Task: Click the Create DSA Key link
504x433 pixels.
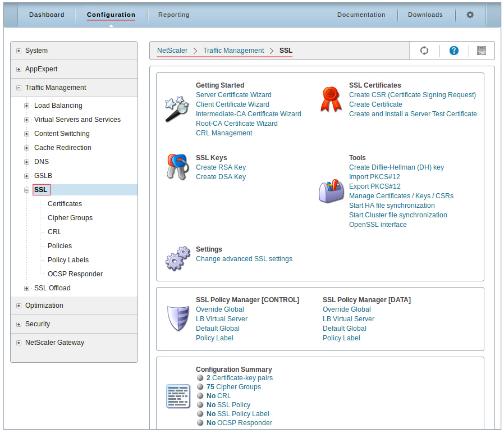Action: click(x=221, y=177)
